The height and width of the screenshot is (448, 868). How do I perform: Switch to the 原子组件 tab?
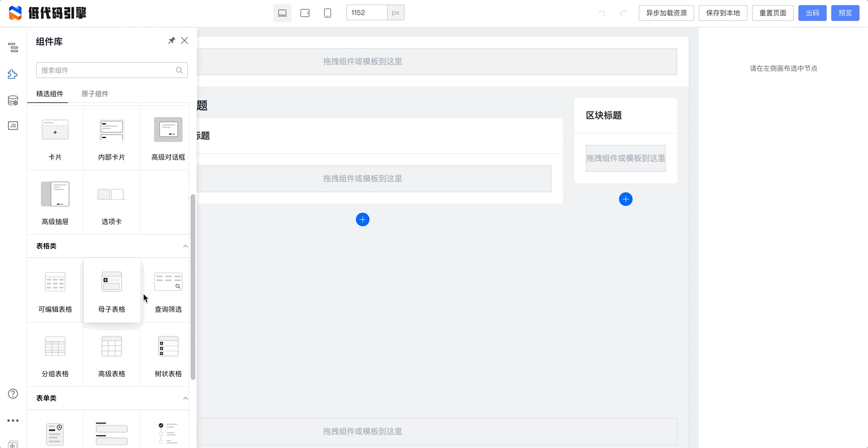tap(95, 94)
